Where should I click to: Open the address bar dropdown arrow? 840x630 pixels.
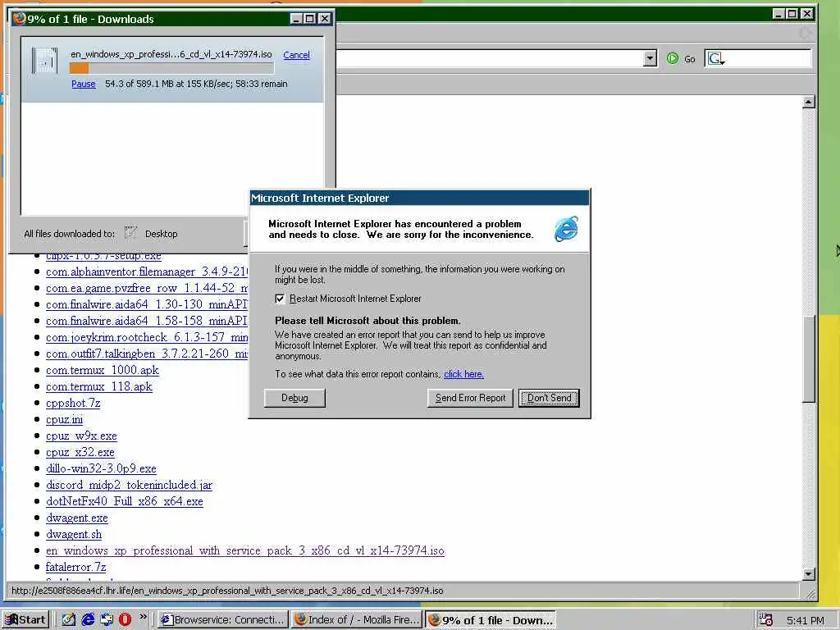(650, 58)
